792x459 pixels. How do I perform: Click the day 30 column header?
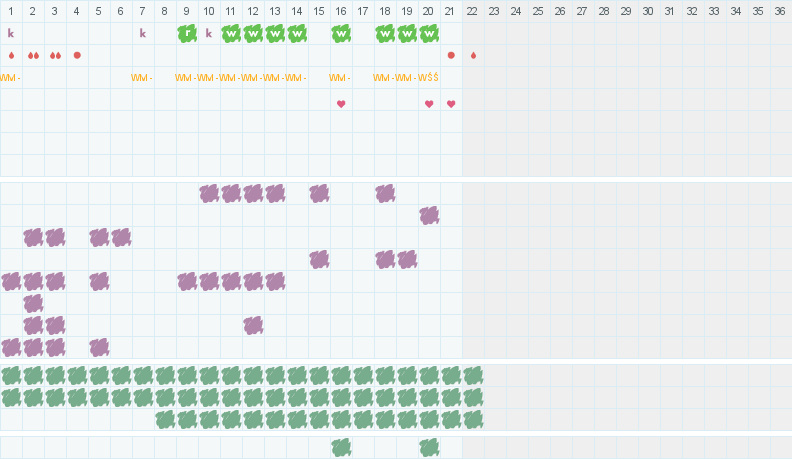pos(648,11)
